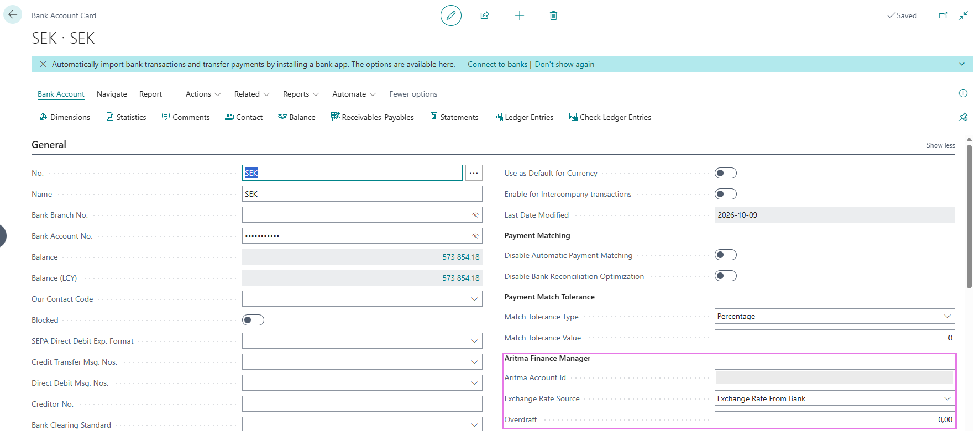
Task: Collapse the page with arrows icon
Action: click(963, 15)
